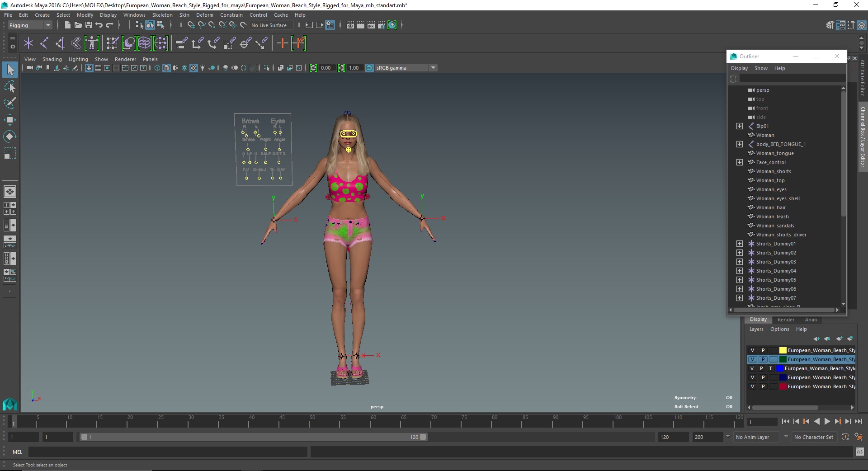This screenshot has height=471, width=868.
Task: Open the Outliner Show menu
Action: point(761,68)
